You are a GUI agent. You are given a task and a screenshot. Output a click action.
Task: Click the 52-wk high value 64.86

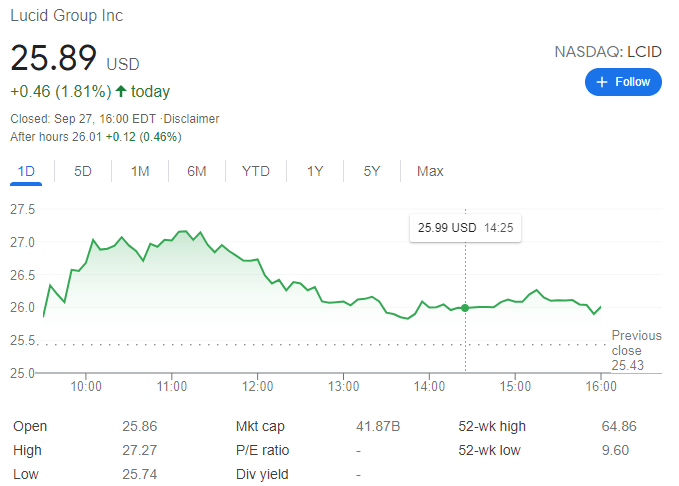(621, 426)
